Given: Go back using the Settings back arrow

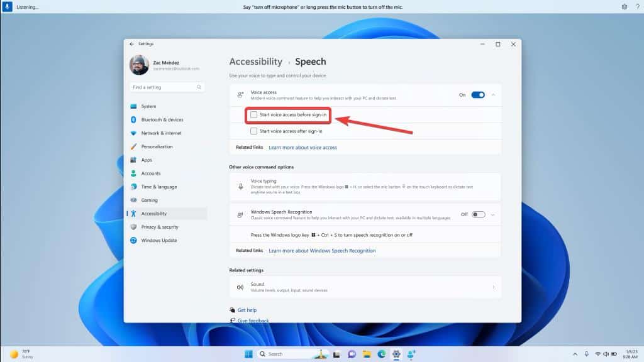Looking at the screenshot, I should (x=131, y=44).
